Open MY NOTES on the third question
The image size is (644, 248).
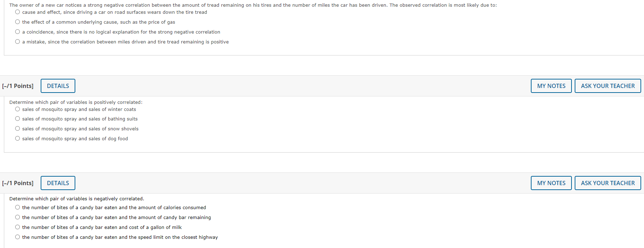(x=551, y=183)
